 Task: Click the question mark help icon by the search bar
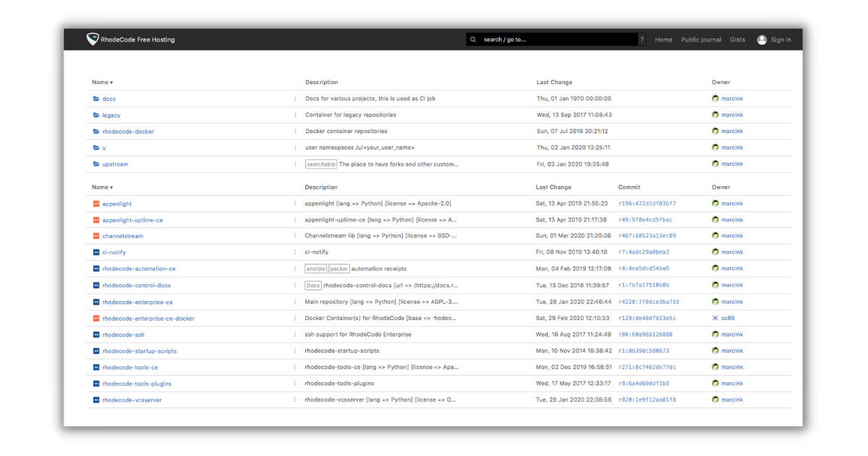point(642,39)
